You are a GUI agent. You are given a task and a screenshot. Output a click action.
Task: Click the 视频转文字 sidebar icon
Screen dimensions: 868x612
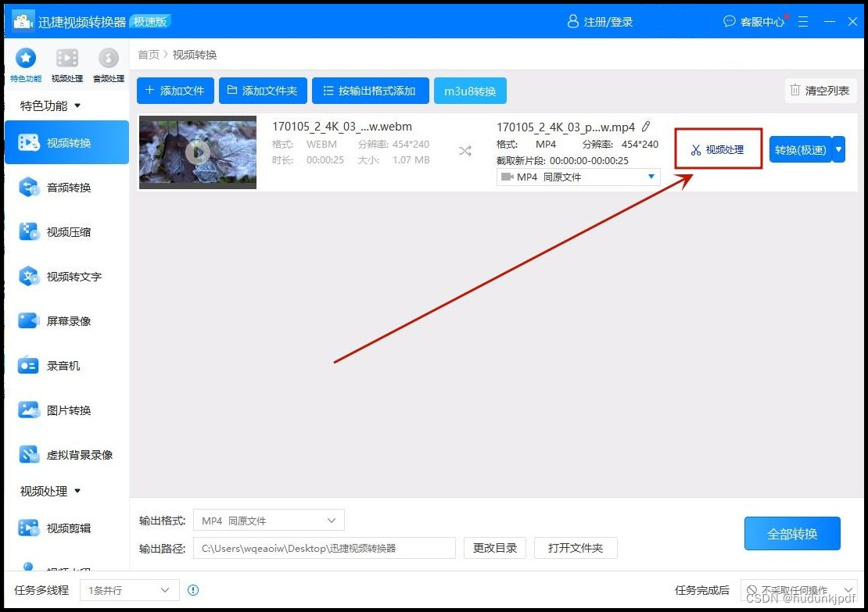[x=29, y=276]
